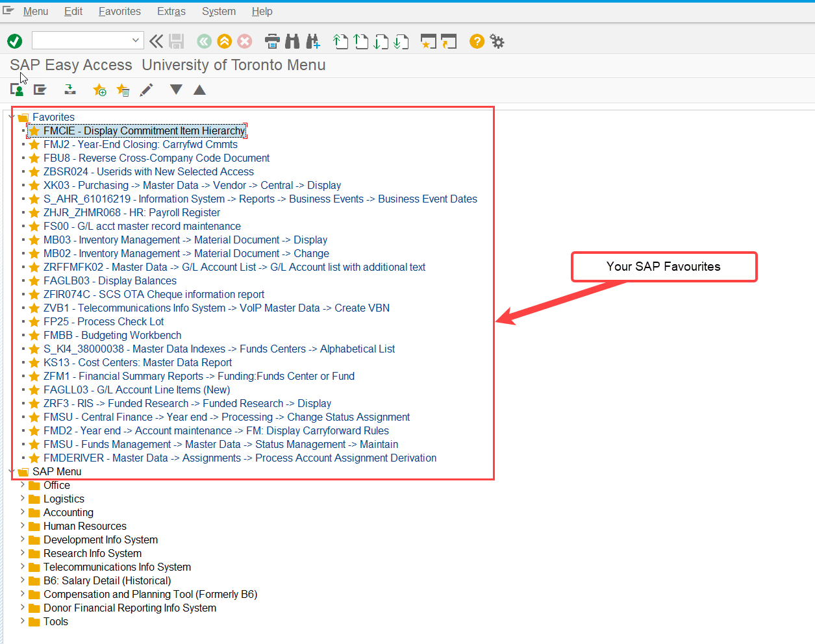Expand the Human Resources folder

click(22, 526)
